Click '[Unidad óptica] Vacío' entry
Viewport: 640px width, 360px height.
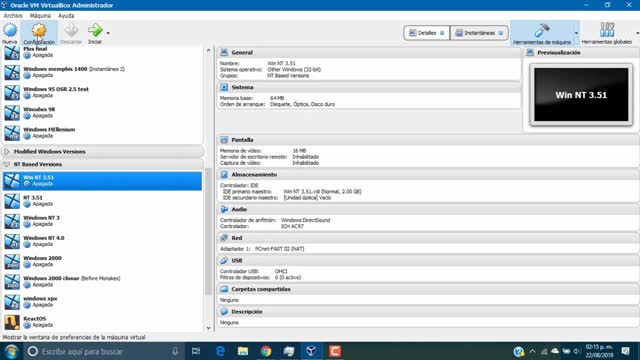click(307, 198)
